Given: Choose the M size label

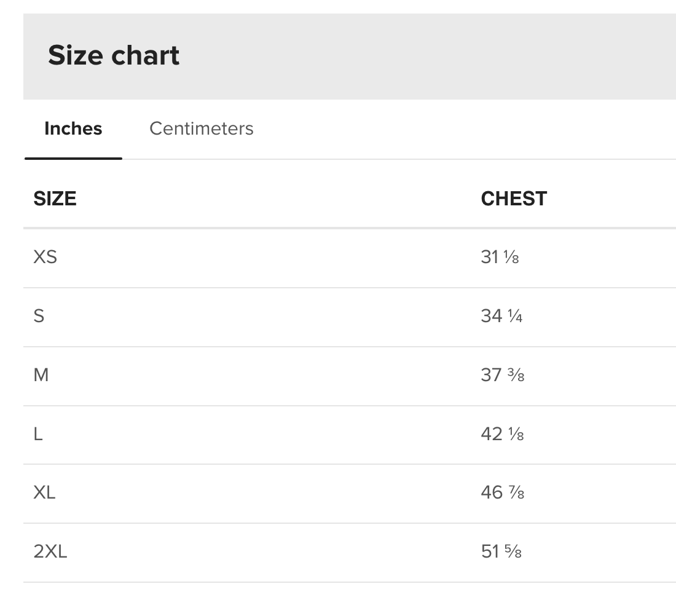Looking at the screenshot, I should [41, 374].
